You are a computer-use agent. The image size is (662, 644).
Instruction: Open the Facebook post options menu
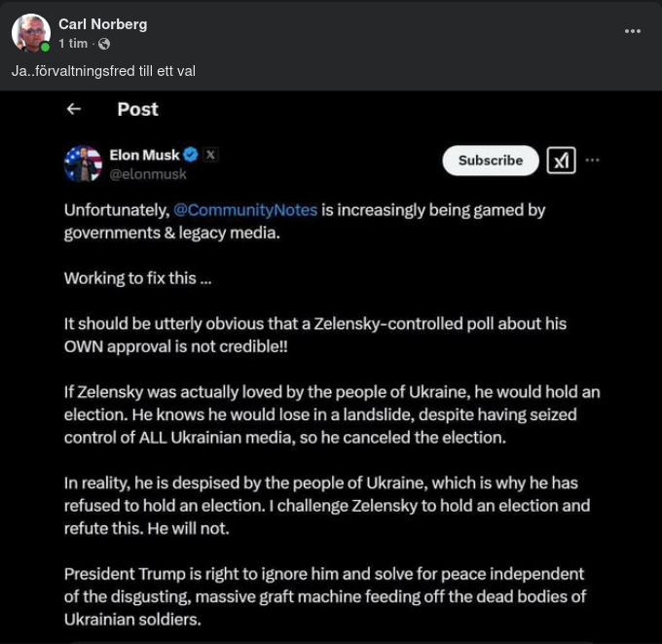[x=633, y=31]
